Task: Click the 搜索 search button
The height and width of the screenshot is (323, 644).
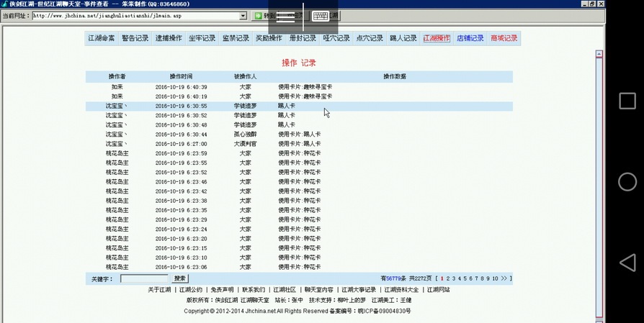Action: 180,278
